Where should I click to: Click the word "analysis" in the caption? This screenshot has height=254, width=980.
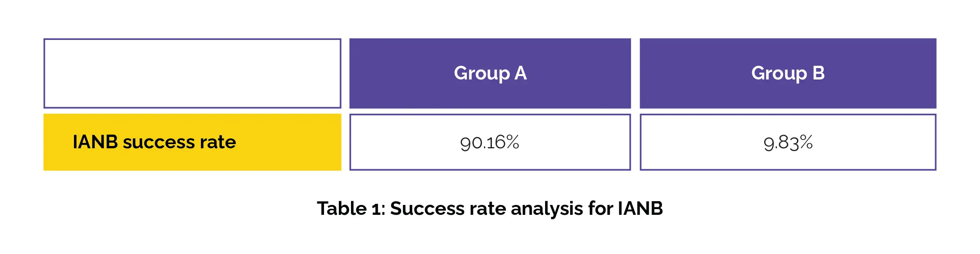point(547,208)
